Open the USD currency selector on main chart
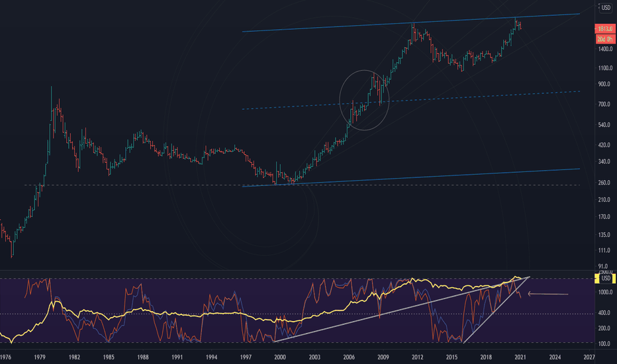Screen dimensions: 617x364 606,7
